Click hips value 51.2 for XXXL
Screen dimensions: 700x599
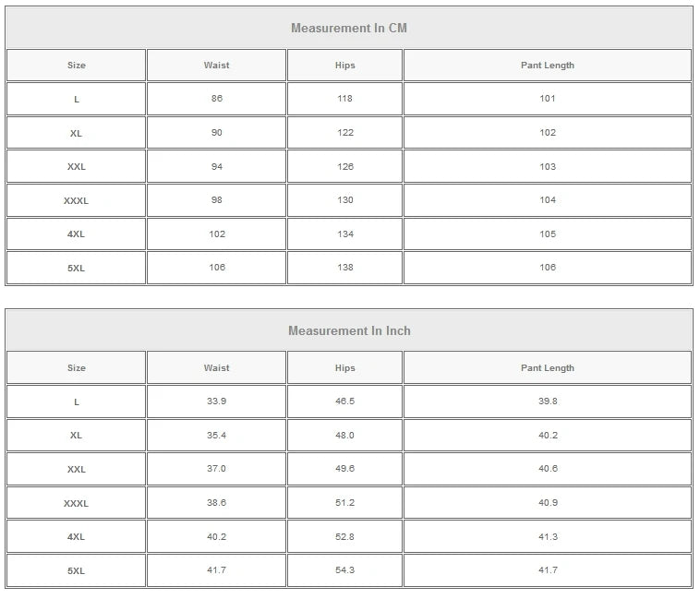tap(345, 503)
